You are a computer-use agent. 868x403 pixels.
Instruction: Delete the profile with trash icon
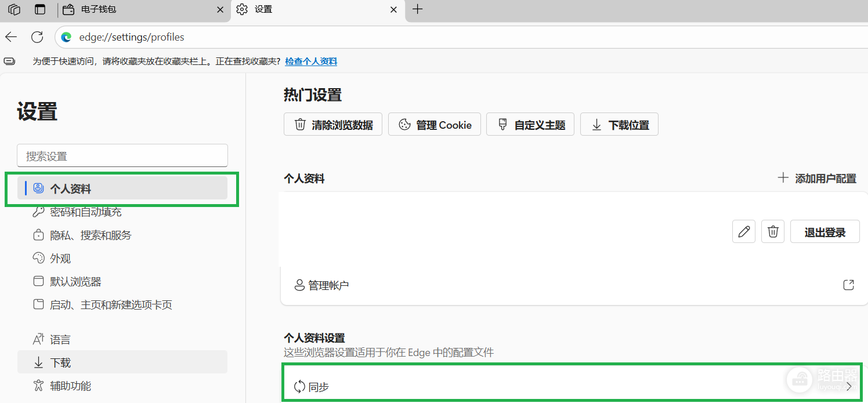coord(773,232)
